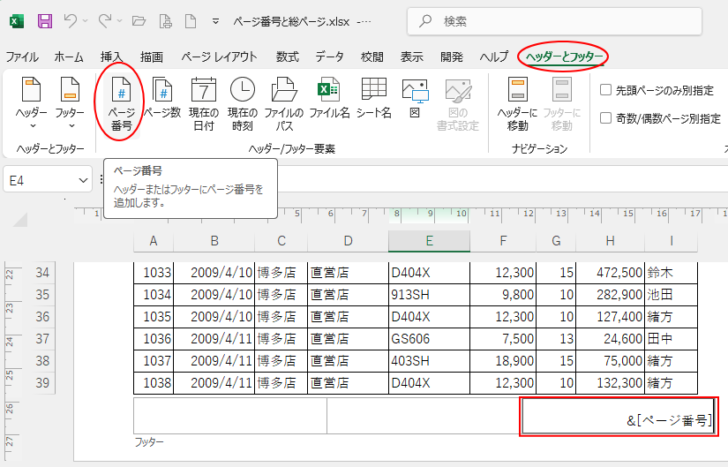Viewport: 728px width, 467px height.
Task: Open the Undo history dropdown arrow
Action: coord(85,21)
